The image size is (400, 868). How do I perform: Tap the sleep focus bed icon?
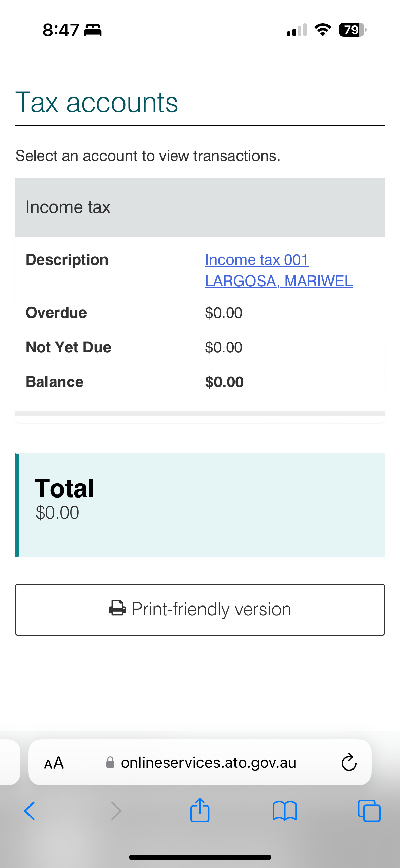[93, 30]
